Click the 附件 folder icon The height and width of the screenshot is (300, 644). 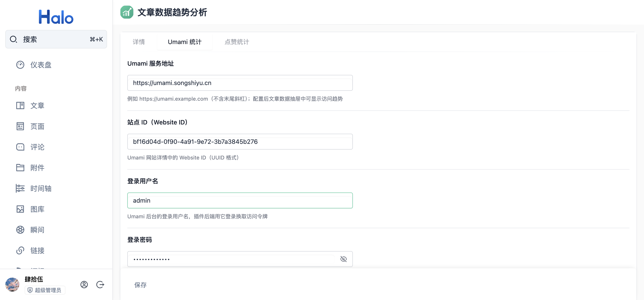tap(20, 168)
